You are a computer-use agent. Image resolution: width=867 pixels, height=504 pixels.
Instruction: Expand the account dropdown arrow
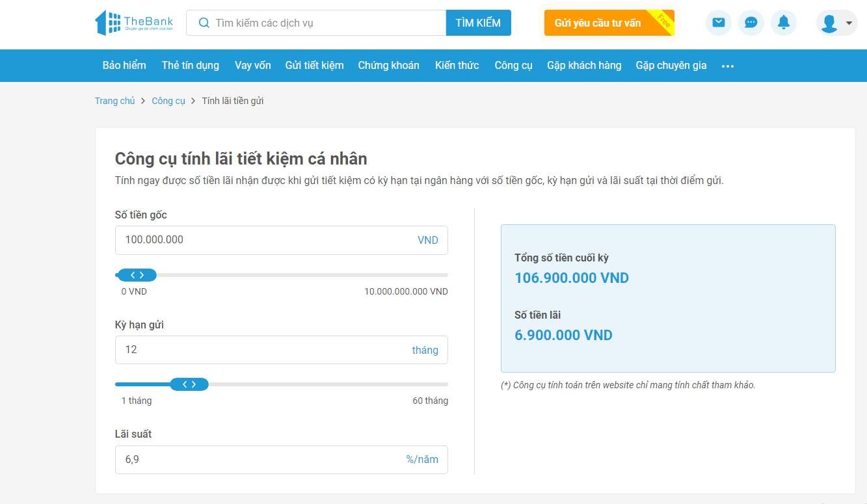point(849,23)
